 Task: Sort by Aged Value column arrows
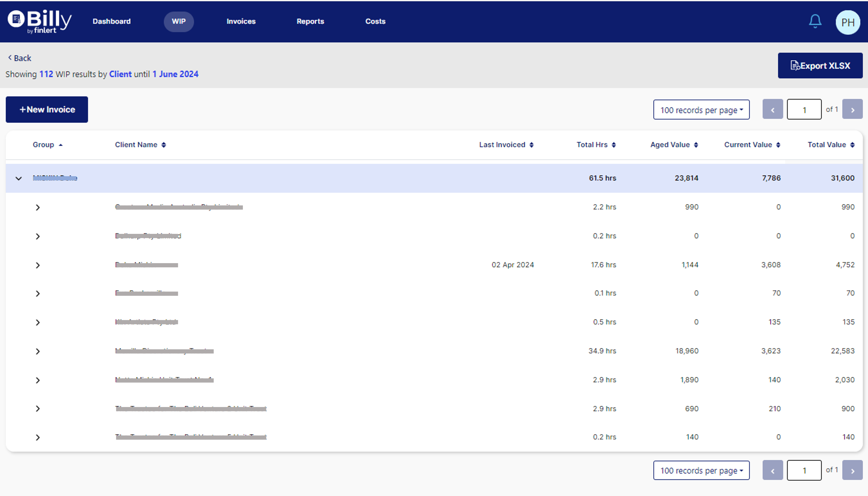coord(696,145)
